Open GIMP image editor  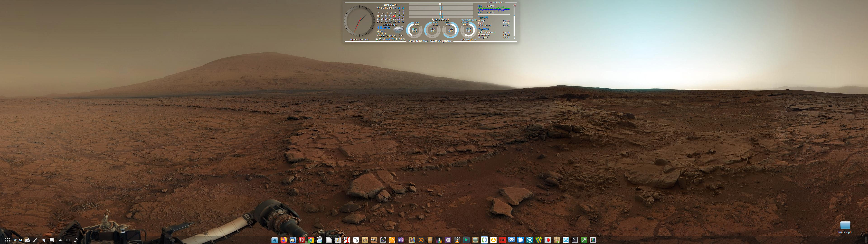(x=374, y=240)
